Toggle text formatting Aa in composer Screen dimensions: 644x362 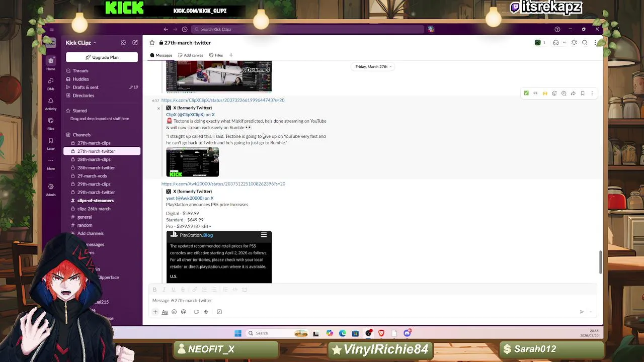pos(165,312)
